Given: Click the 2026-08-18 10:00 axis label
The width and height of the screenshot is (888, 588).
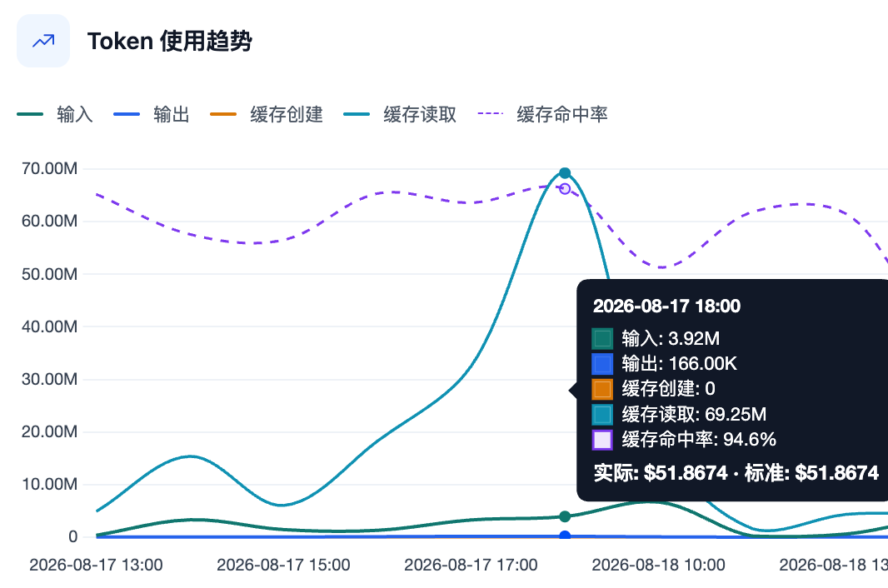Looking at the screenshot, I should (658, 565).
